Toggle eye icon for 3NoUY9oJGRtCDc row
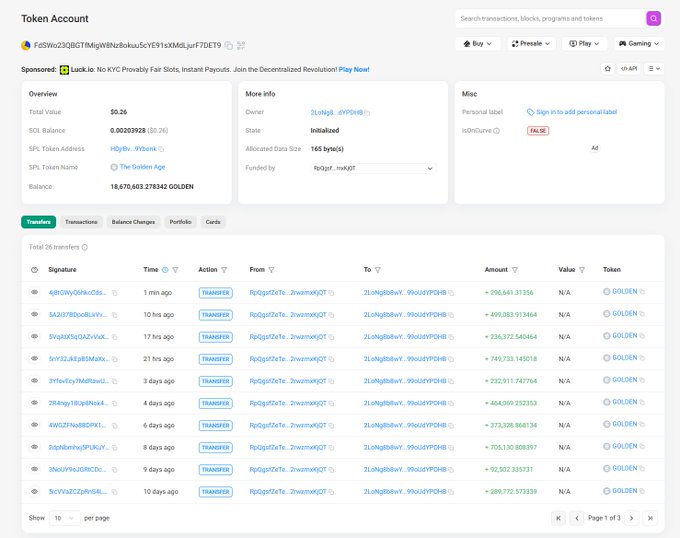 coord(35,469)
